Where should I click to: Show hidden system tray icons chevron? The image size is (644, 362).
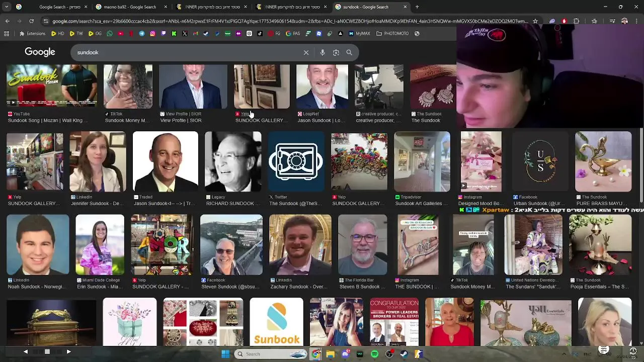click(563, 354)
